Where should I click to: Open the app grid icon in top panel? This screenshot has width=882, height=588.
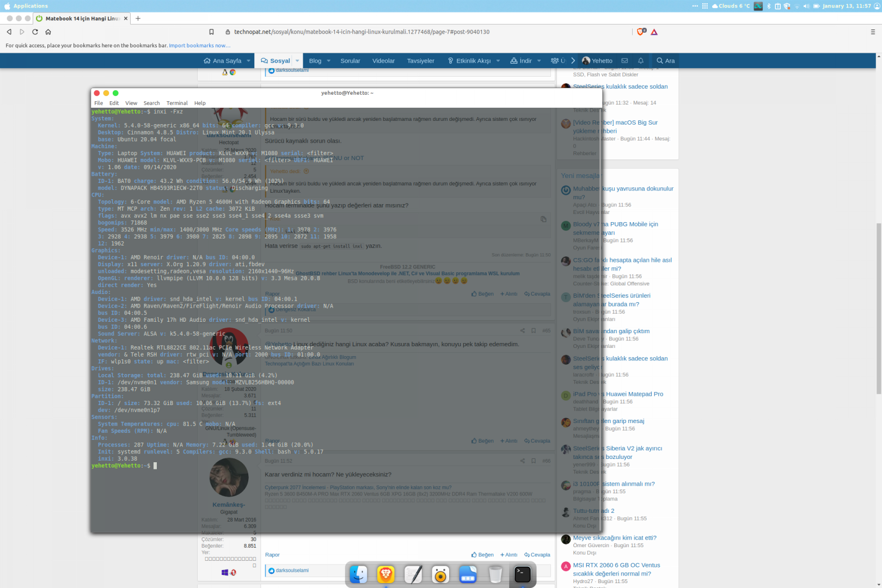[x=705, y=6]
